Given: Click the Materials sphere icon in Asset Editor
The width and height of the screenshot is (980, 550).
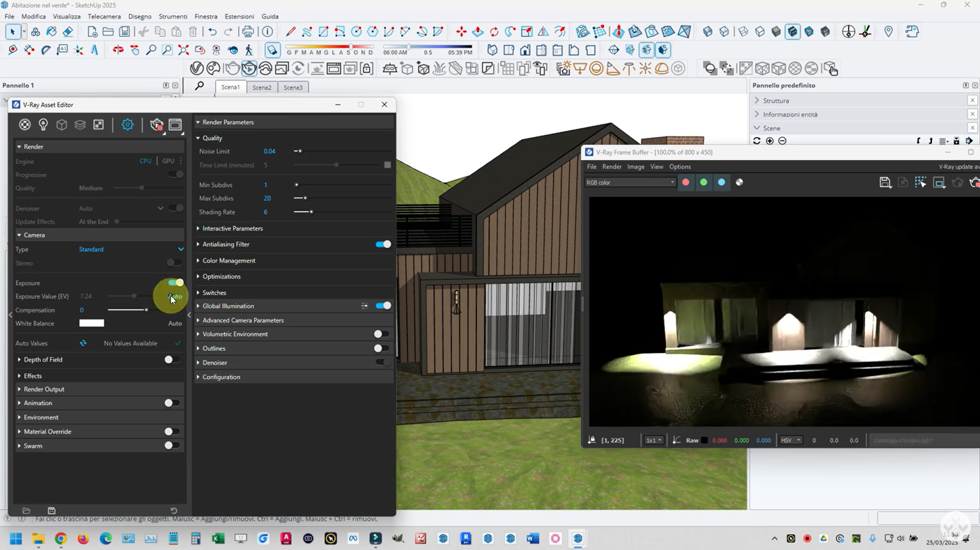Looking at the screenshot, I should [25, 125].
